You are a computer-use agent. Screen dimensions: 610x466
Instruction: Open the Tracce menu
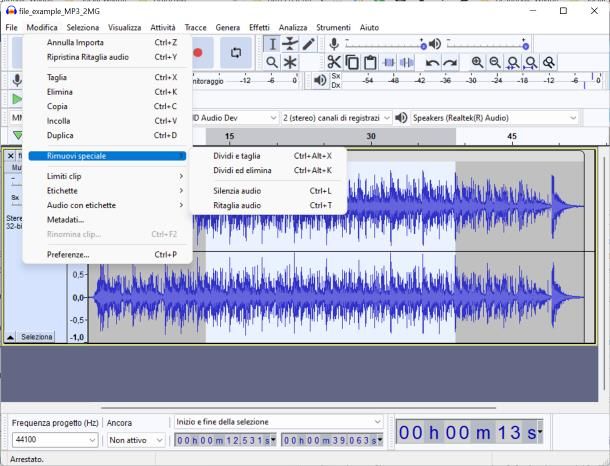[x=195, y=28]
